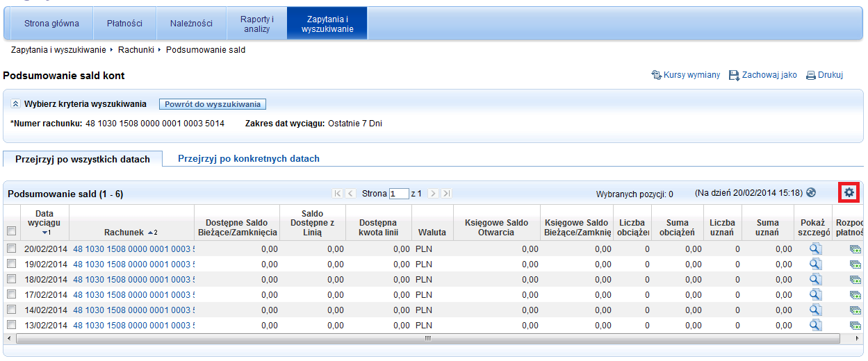868x361 pixels.
Task: Start payment icon for 13/02/2014 row
Action: [855, 326]
